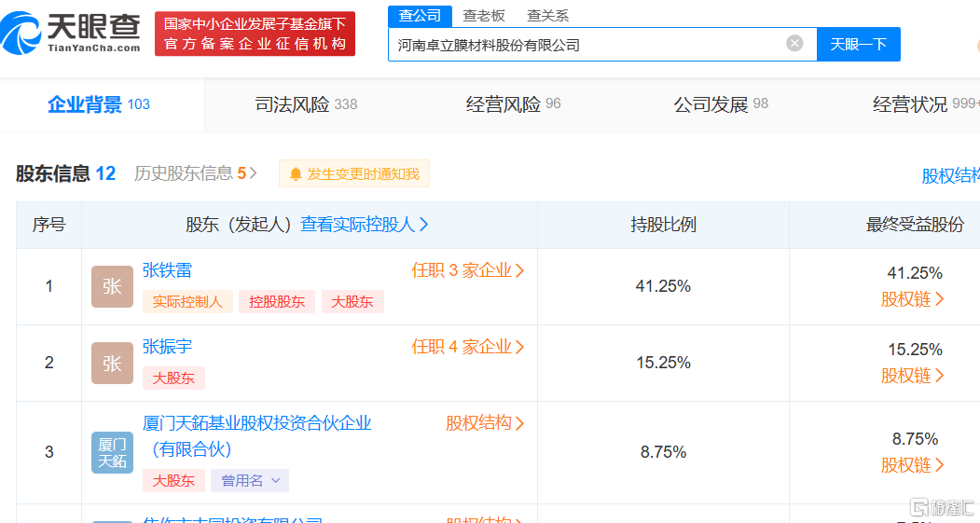
Task: Click the TianYanCha logo
Action: coord(70,34)
